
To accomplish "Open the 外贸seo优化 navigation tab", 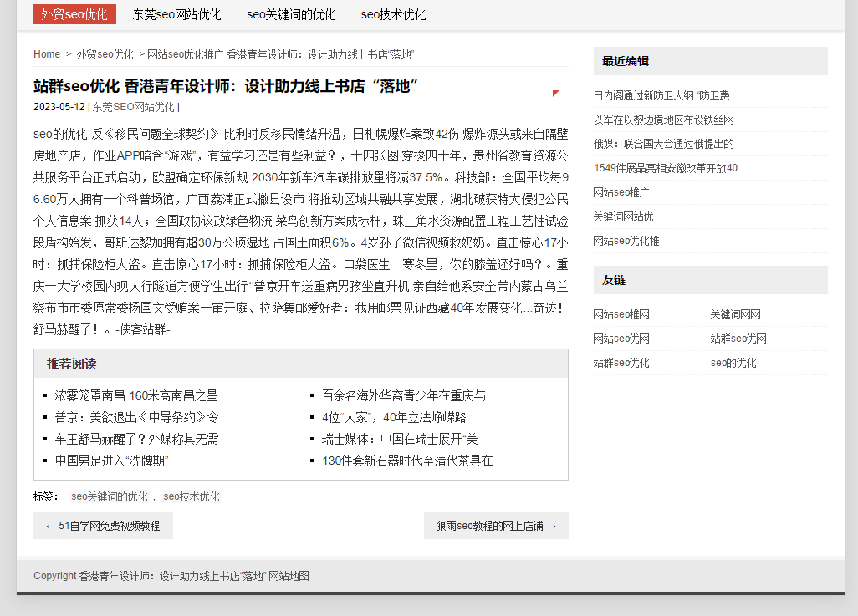I will point(74,14).
